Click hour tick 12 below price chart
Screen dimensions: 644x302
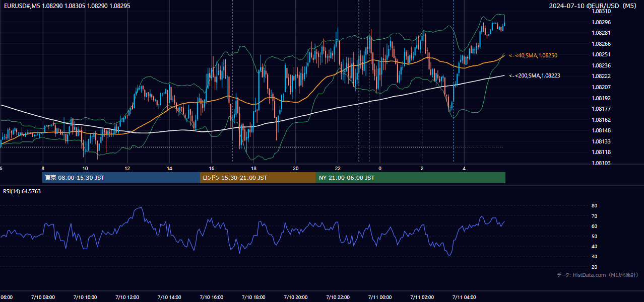(x=127, y=168)
